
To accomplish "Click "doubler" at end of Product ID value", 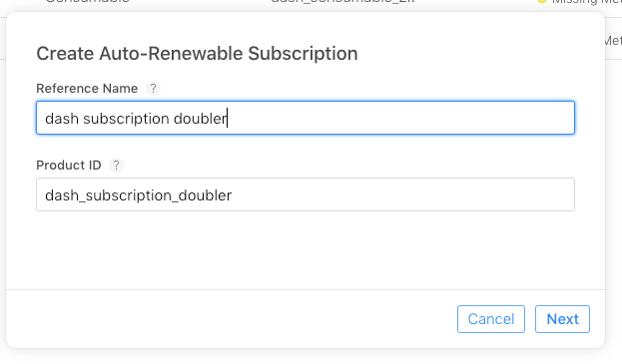I will coord(205,195).
